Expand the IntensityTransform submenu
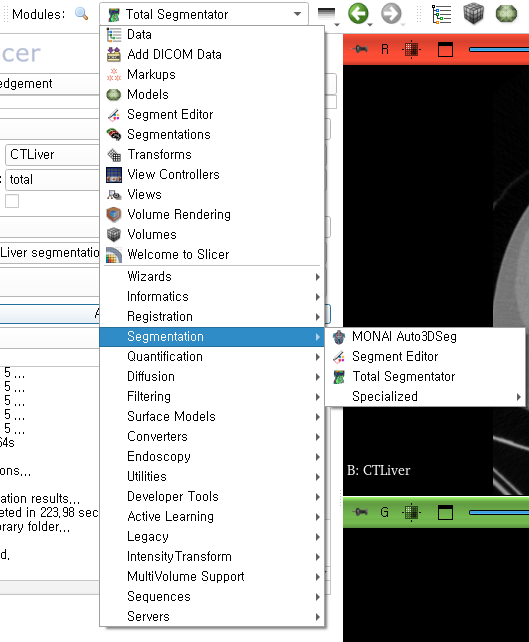The image size is (529, 642). click(x=212, y=557)
